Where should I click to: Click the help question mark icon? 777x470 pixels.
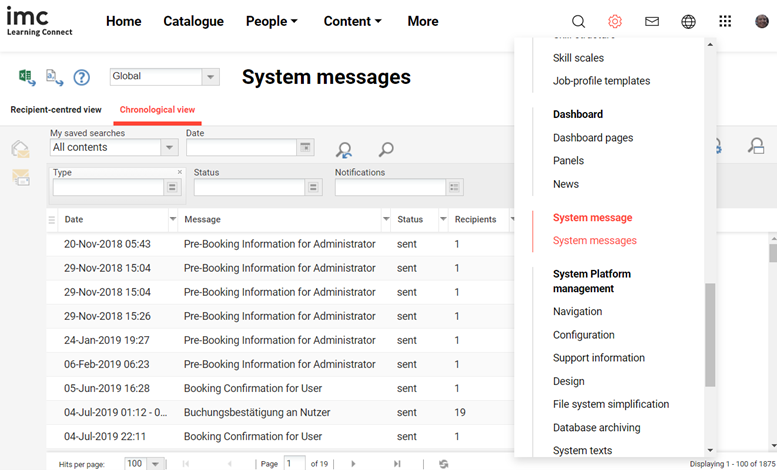[82, 77]
